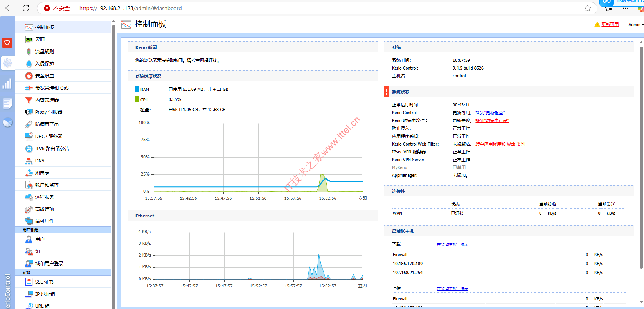The width and height of the screenshot is (644, 309).
Task: Open the Admin user dropdown
Action: coord(636,25)
